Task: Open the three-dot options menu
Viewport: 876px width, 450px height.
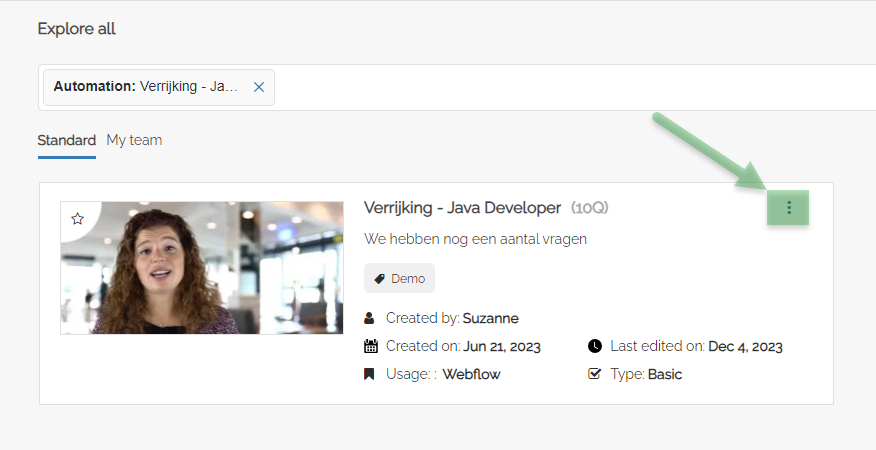Action: [788, 208]
